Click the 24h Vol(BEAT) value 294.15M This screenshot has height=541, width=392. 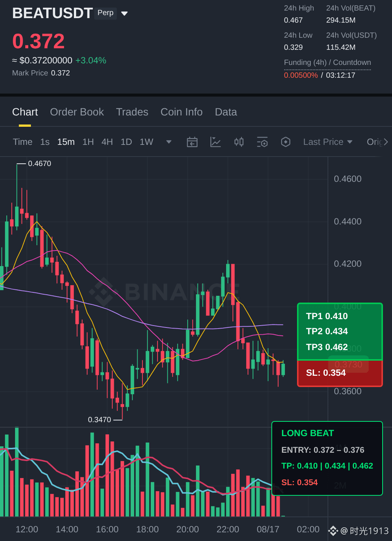click(341, 20)
